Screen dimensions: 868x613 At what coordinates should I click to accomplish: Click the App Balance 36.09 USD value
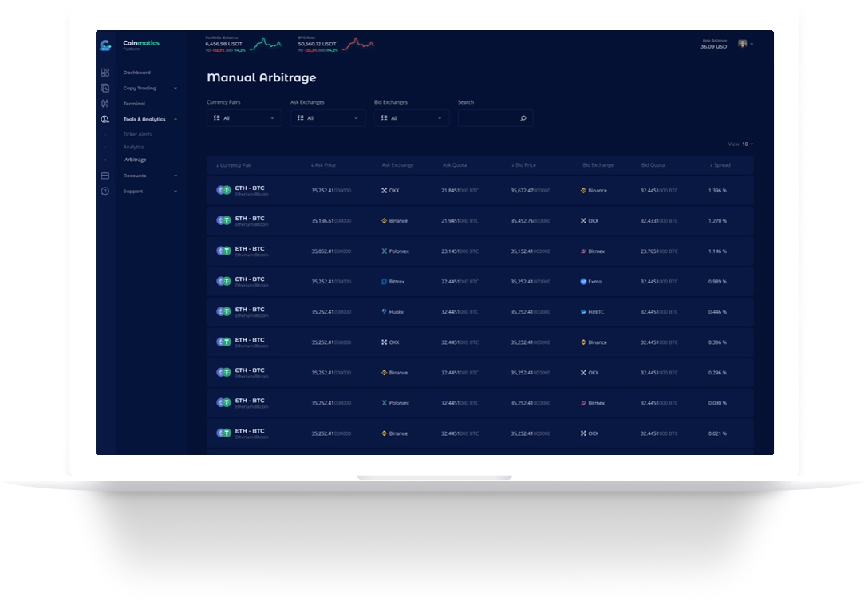713,46
